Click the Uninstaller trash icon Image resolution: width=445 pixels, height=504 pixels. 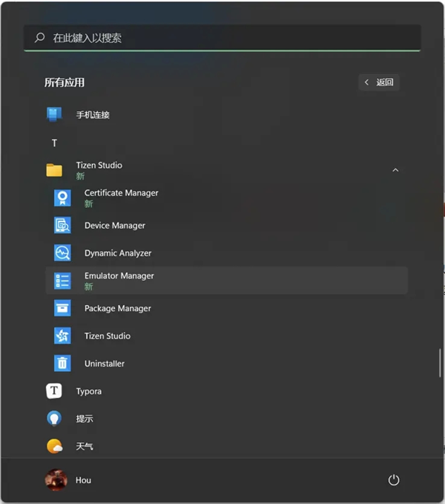(62, 364)
